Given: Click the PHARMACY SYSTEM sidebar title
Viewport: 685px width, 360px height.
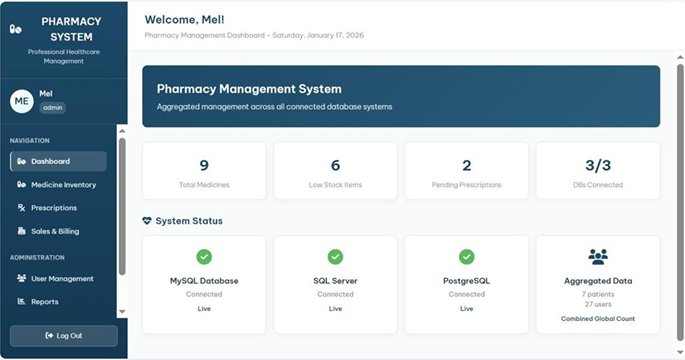Looking at the screenshot, I should pos(71,29).
